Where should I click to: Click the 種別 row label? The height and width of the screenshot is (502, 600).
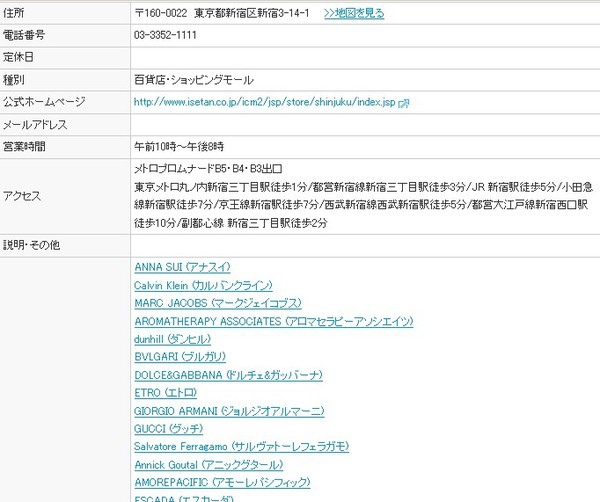click(14, 80)
